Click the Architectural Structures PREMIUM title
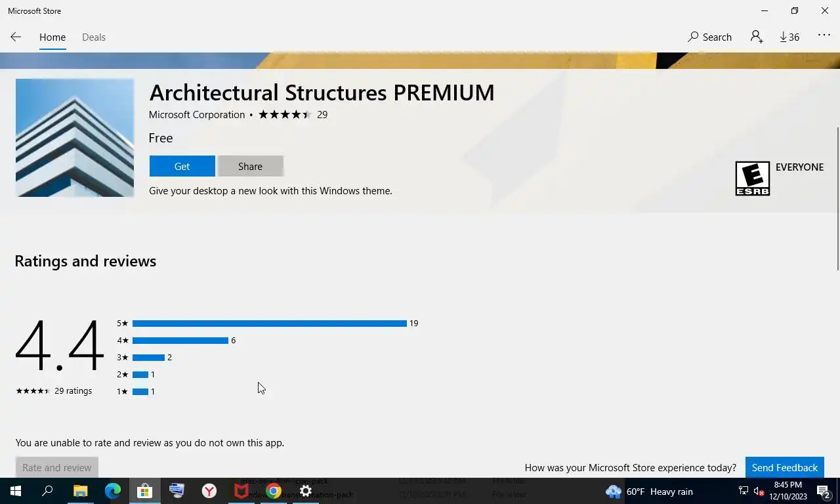This screenshot has height=504, width=840. (322, 93)
